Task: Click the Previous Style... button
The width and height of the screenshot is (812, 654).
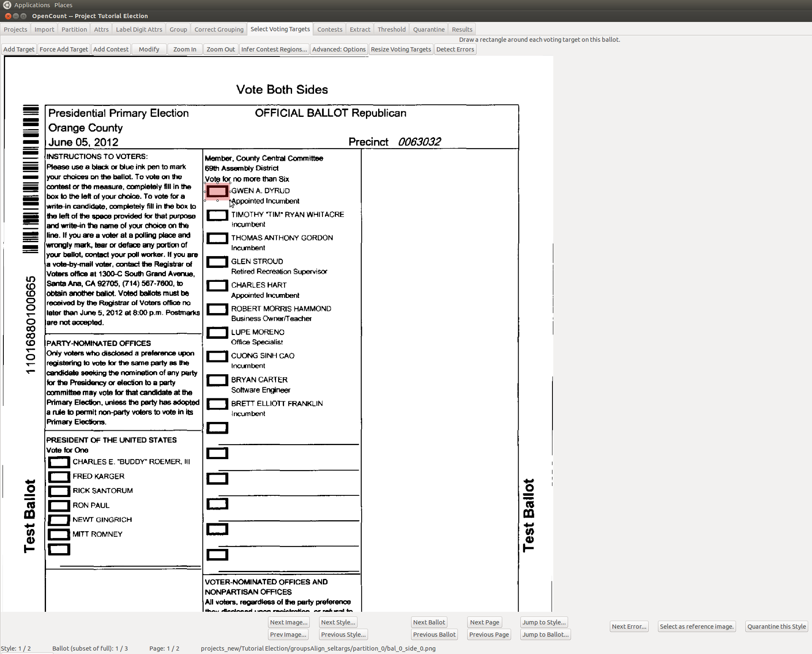Action: [x=343, y=634]
